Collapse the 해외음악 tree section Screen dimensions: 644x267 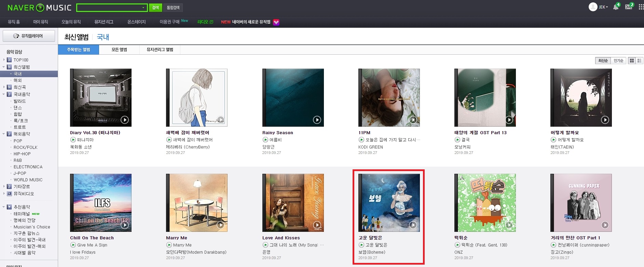coord(4,134)
